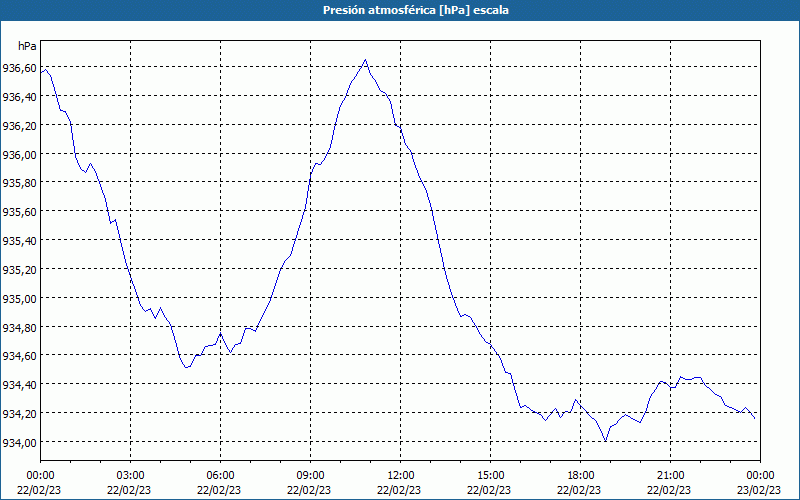Image resolution: width=800 pixels, height=500 pixels.
Task: Click the curve's lowest point near 19:00
Action: point(606,441)
